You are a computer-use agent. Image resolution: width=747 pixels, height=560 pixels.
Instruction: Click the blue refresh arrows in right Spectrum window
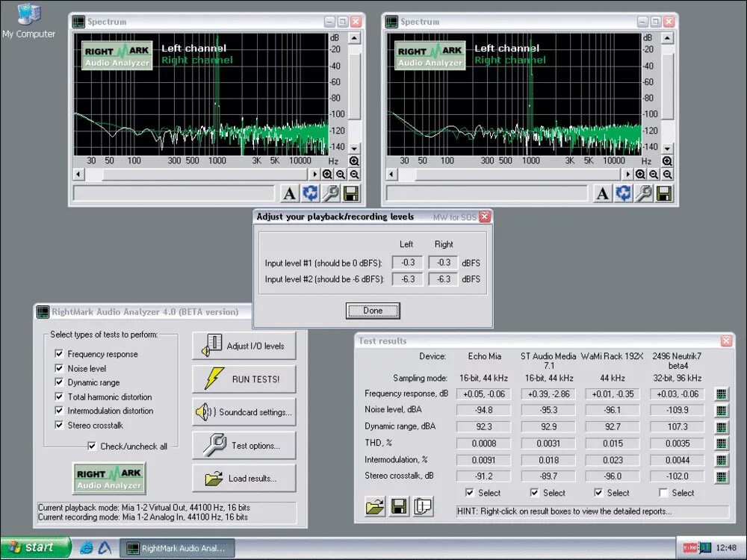click(623, 193)
